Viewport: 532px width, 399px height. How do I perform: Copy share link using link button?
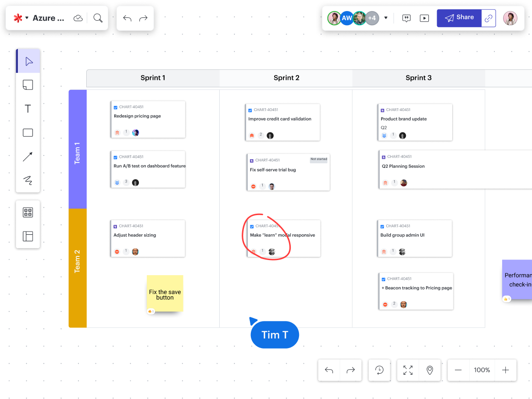click(x=489, y=18)
